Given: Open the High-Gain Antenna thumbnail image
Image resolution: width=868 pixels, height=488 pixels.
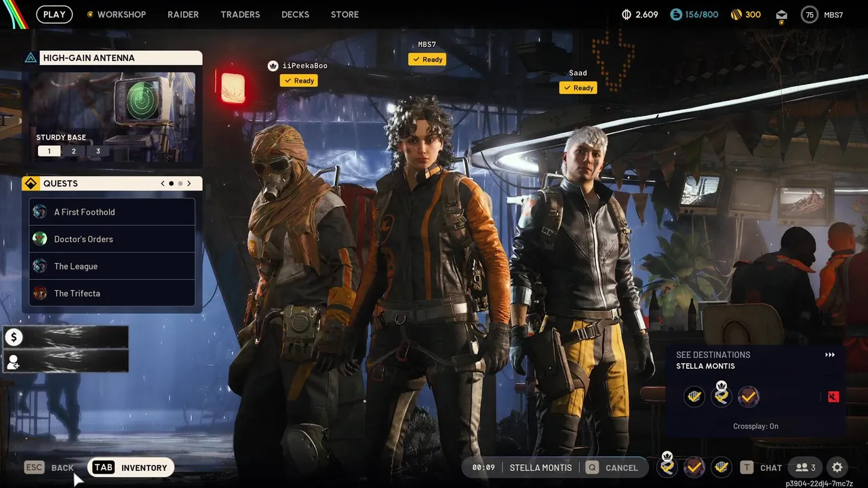Looking at the screenshot, I should (x=113, y=117).
